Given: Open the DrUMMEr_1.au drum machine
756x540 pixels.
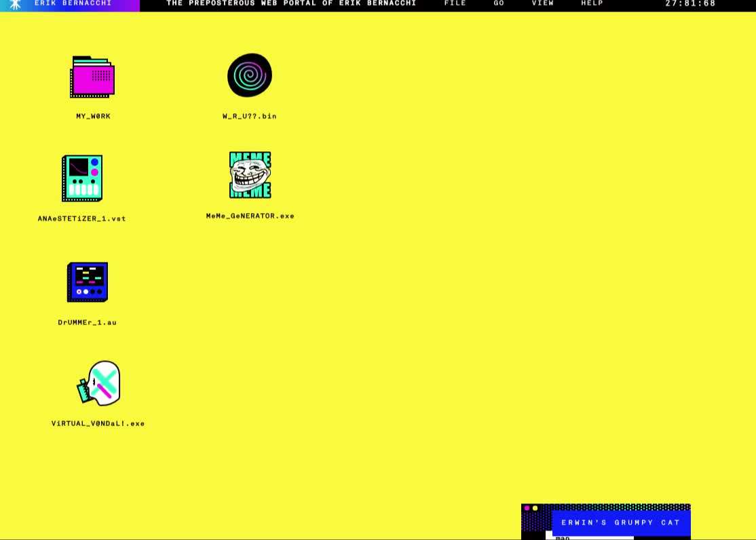Looking at the screenshot, I should (x=87, y=281).
